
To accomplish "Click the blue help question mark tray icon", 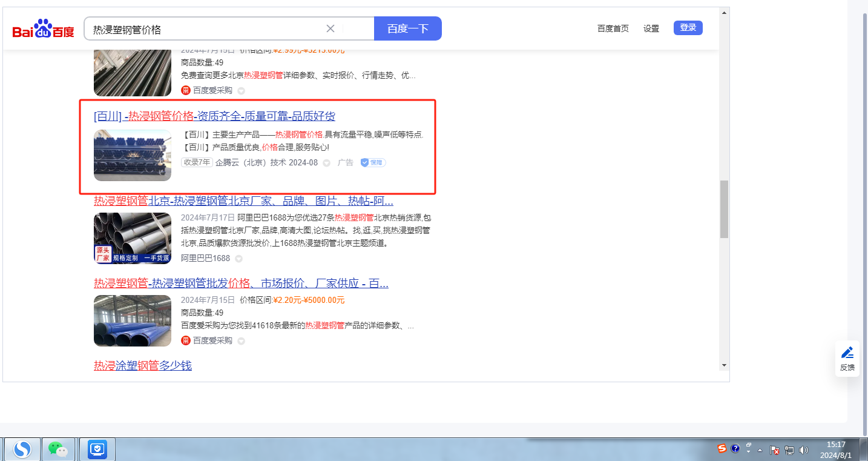I will click(735, 449).
